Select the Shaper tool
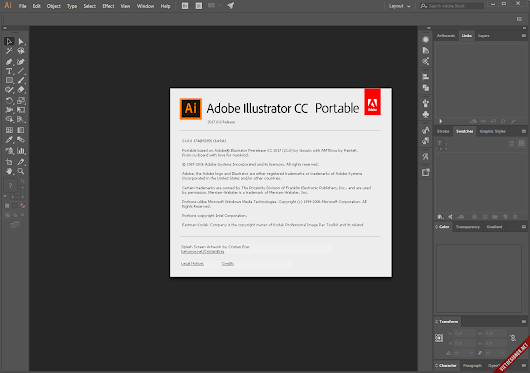530x373 pixels. (x=9, y=90)
